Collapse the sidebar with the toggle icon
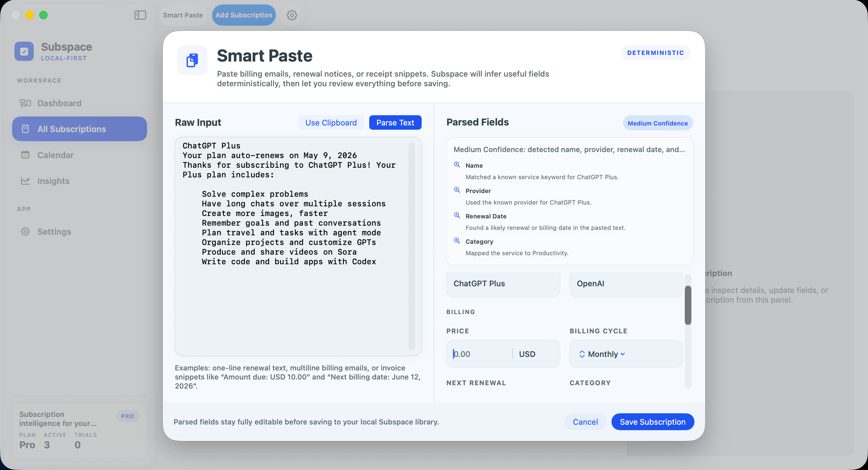This screenshot has height=470, width=868. pos(140,15)
